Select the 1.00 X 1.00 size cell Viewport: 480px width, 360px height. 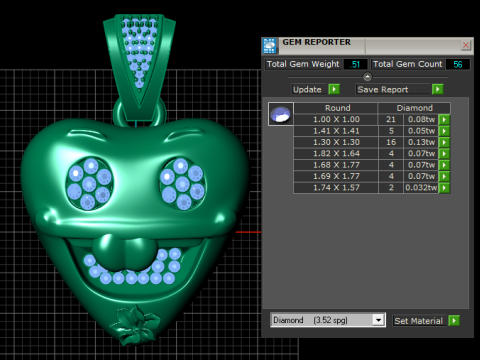click(336, 119)
